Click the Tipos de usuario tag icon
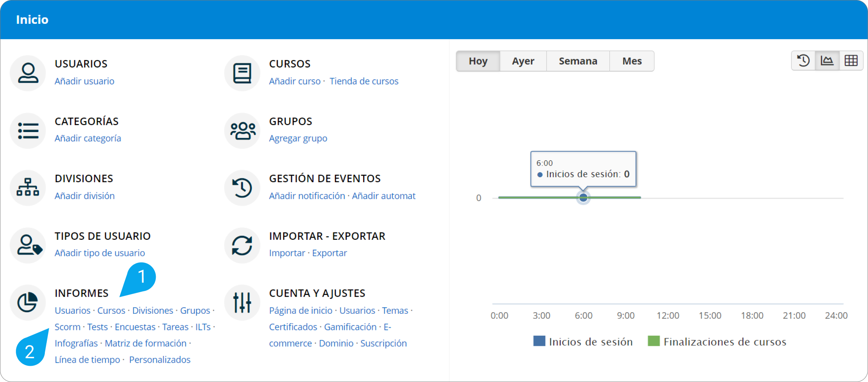Image resolution: width=868 pixels, height=382 pixels. pos(28,245)
